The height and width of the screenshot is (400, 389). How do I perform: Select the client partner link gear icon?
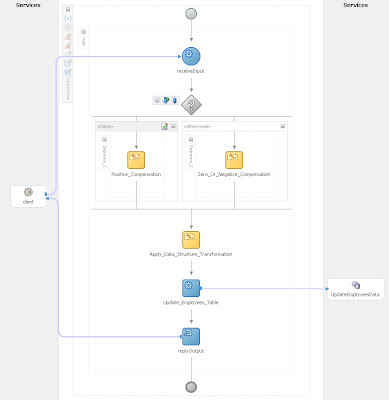[28, 192]
